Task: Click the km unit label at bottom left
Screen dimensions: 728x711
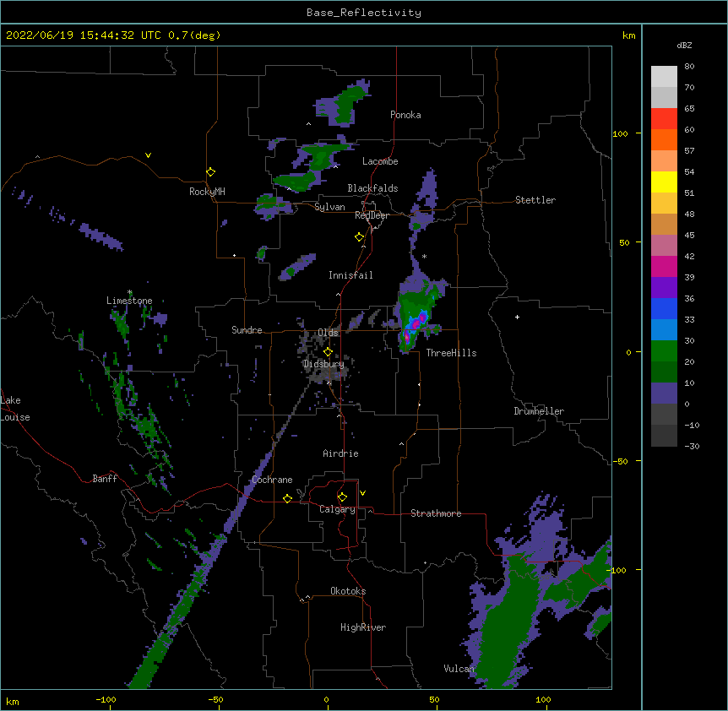Action: 13,702
